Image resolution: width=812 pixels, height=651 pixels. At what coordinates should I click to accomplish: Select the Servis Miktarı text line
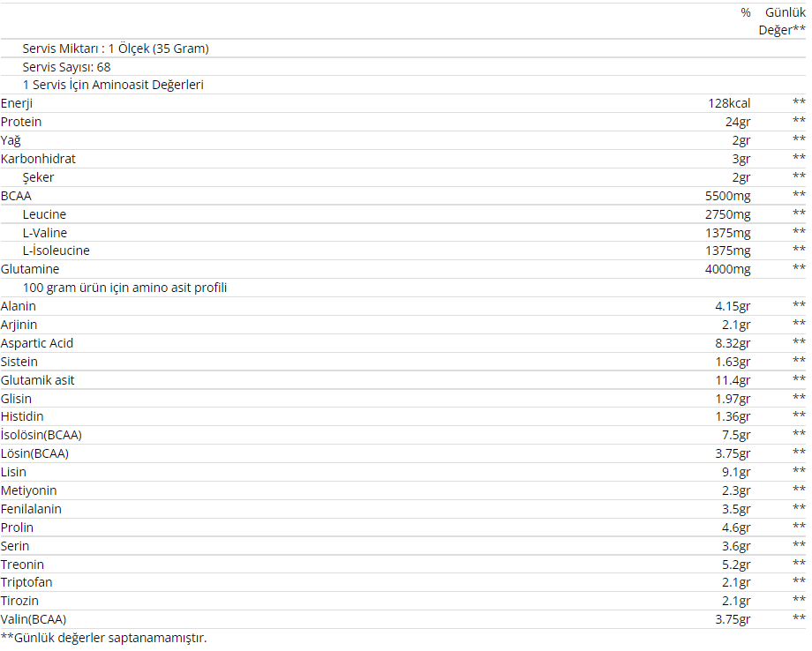coord(116,49)
